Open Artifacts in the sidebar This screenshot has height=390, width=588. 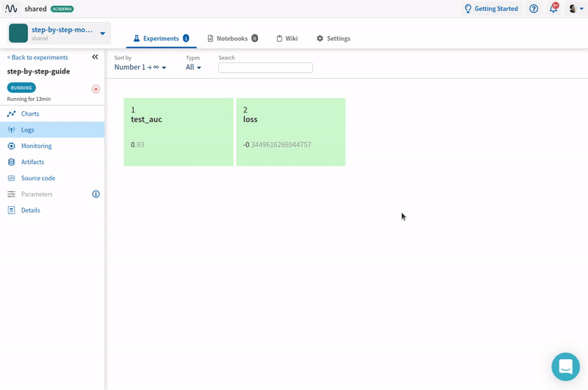tap(52, 162)
